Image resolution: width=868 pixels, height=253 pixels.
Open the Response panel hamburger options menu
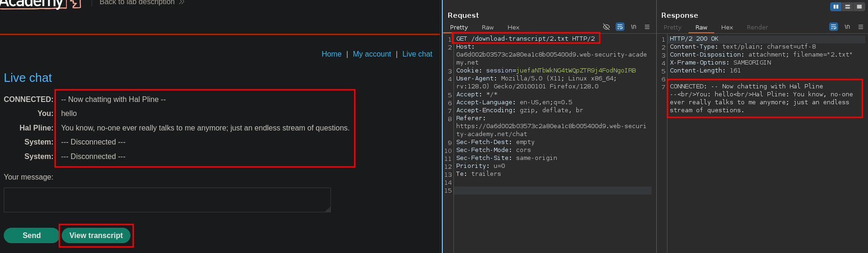click(x=861, y=27)
